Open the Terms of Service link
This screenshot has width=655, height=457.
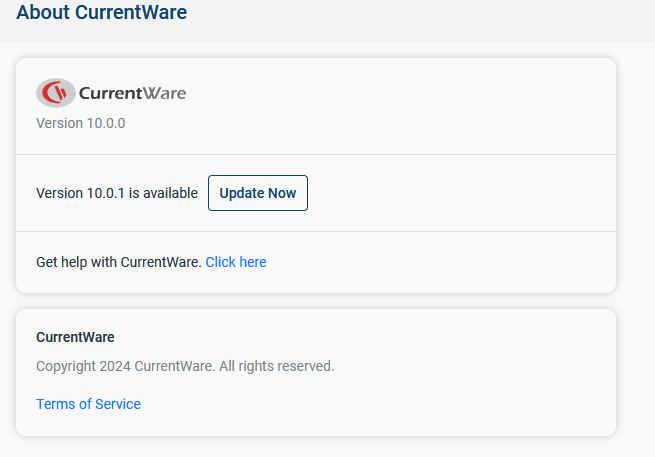tap(88, 404)
